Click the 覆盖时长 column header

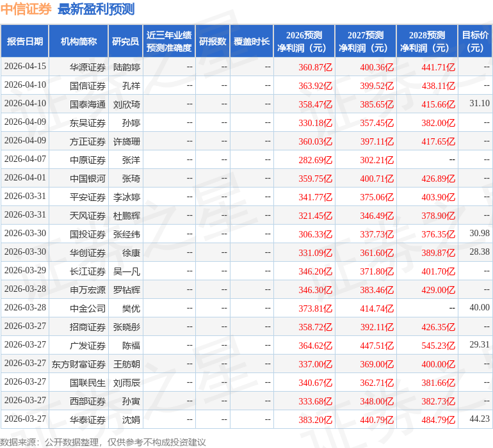click(252, 41)
